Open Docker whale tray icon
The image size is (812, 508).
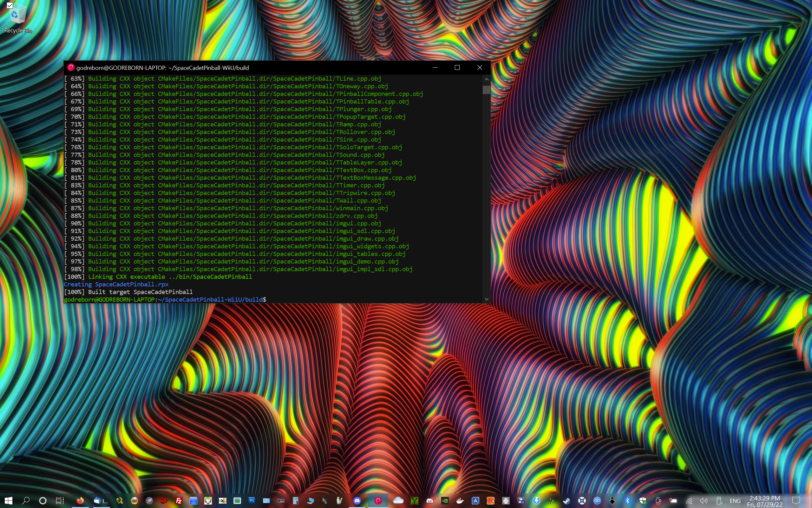pos(460,501)
